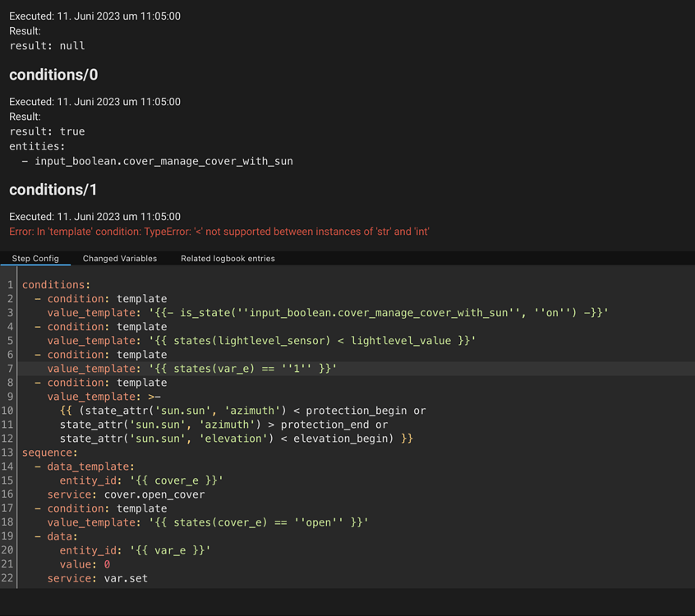Click the red TypeError error message
Screen dimensions: 695x616
(x=219, y=232)
